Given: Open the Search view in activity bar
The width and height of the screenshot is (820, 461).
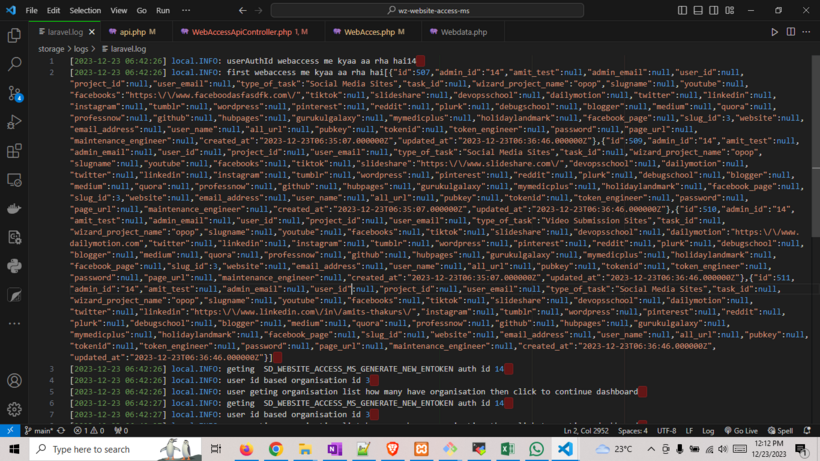Looking at the screenshot, I should pyautogui.click(x=14, y=64).
